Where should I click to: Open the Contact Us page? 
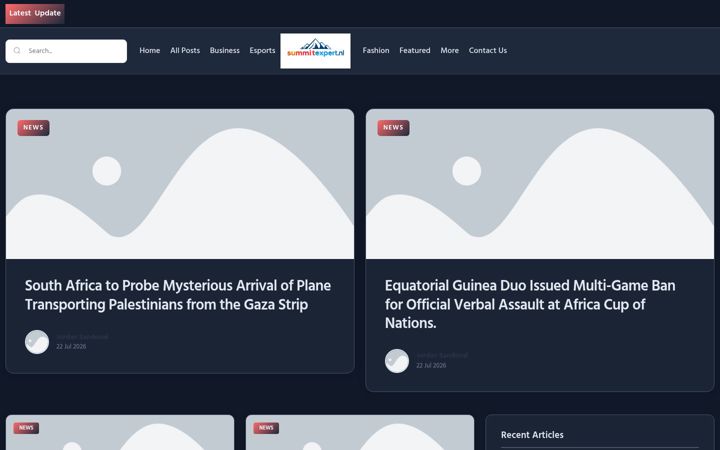488,51
